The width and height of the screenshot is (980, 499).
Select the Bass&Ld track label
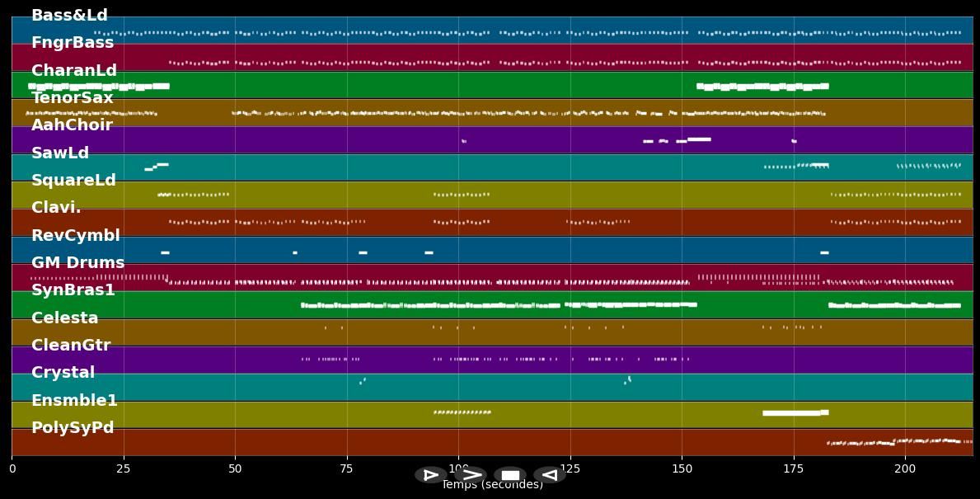(x=69, y=15)
